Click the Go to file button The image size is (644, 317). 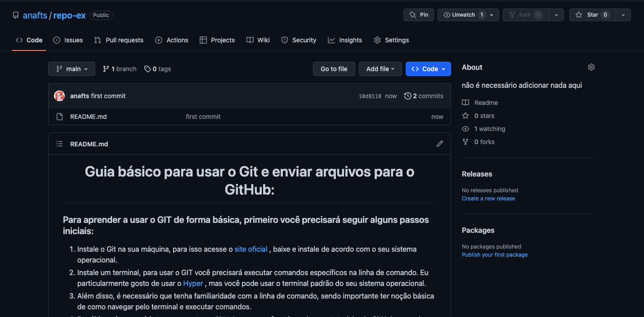click(x=334, y=69)
